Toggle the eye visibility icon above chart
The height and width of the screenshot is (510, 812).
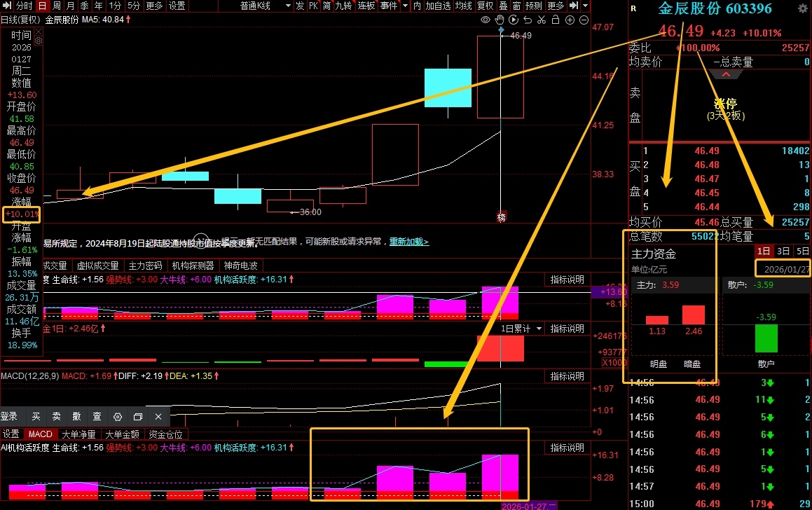pyautogui.click(x=486, y=20)
